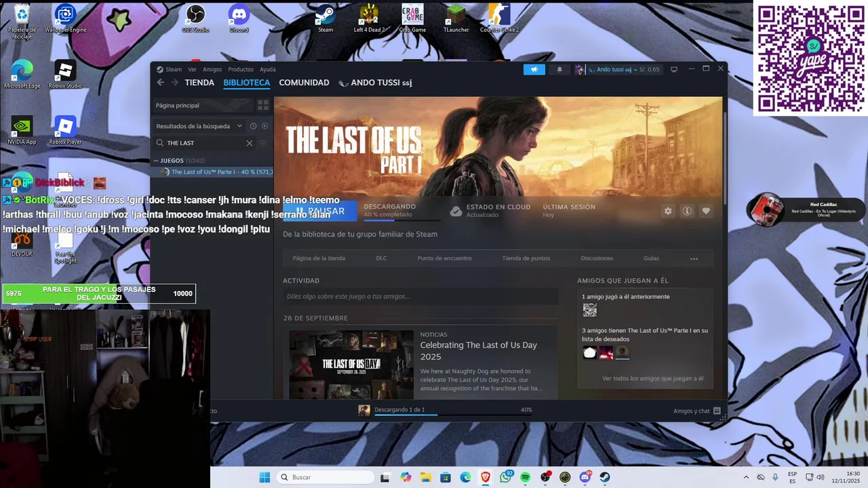This screenshot has width=868, height=488.
Task: Show game info icon button
Action: point(687,211)
